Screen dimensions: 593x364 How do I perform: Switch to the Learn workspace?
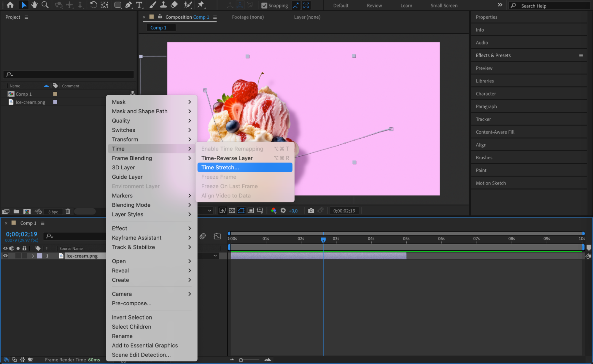point(406,5)
